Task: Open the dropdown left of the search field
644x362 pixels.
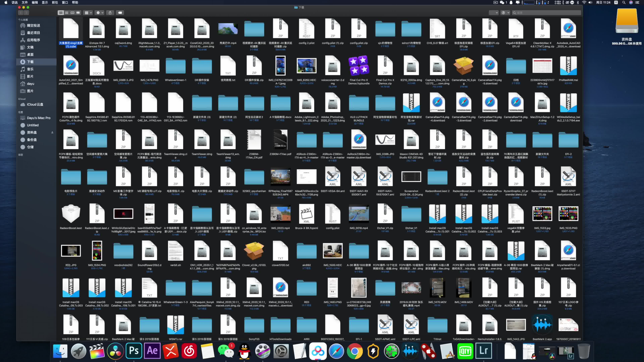Action: click(x=494, y=13)
